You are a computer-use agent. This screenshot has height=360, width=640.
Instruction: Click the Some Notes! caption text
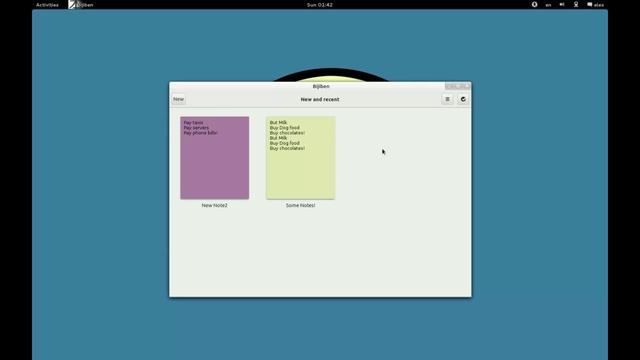pyautogui.click(x=300, y=205)
